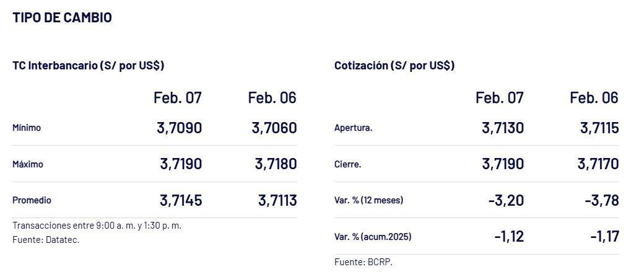This screenshot has height=277, width=644.
Task: Click the Máximo row label
Action: (28, 164)
